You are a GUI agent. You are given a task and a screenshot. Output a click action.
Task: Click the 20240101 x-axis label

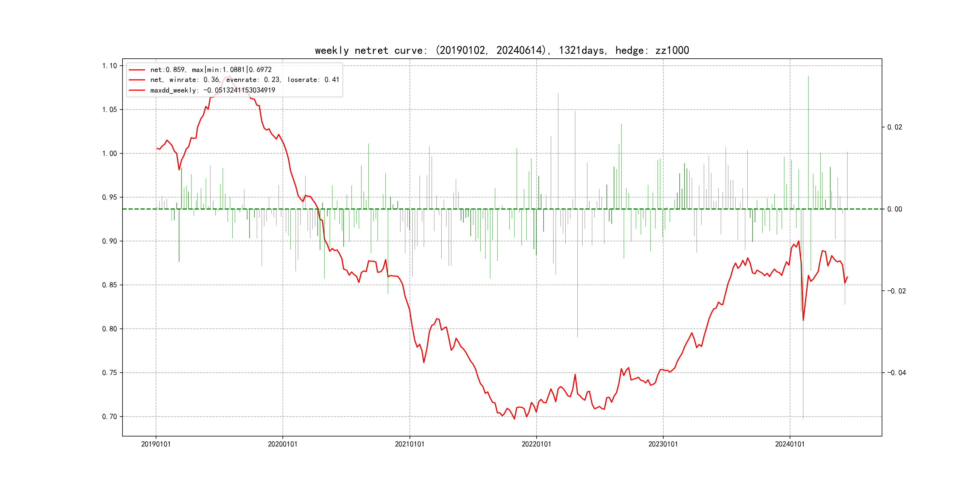790,444
